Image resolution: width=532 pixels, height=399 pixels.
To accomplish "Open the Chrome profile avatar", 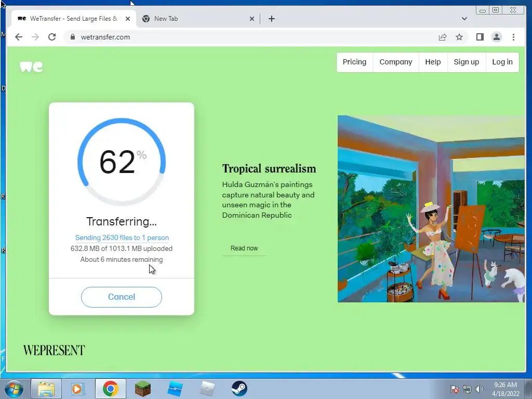I will (496, 37).
